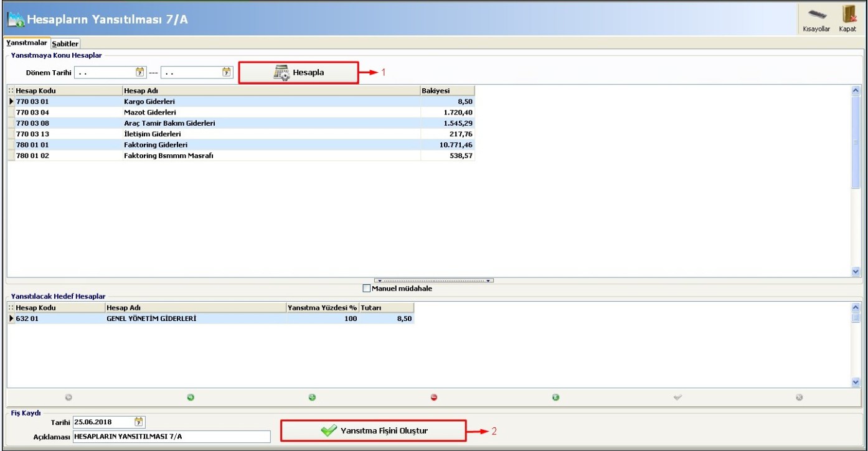Click Hesap Adı header in target accounts grid
Viewport: 868px width, 451px height.
[x=196, y=308]
